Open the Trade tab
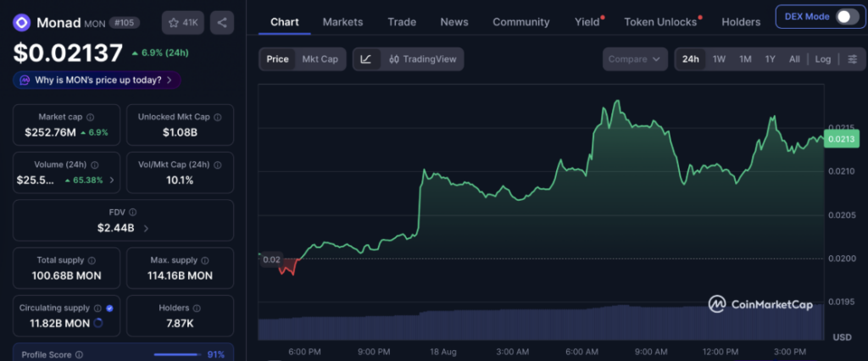Screen dimensions: 868x361 point(402,22)
